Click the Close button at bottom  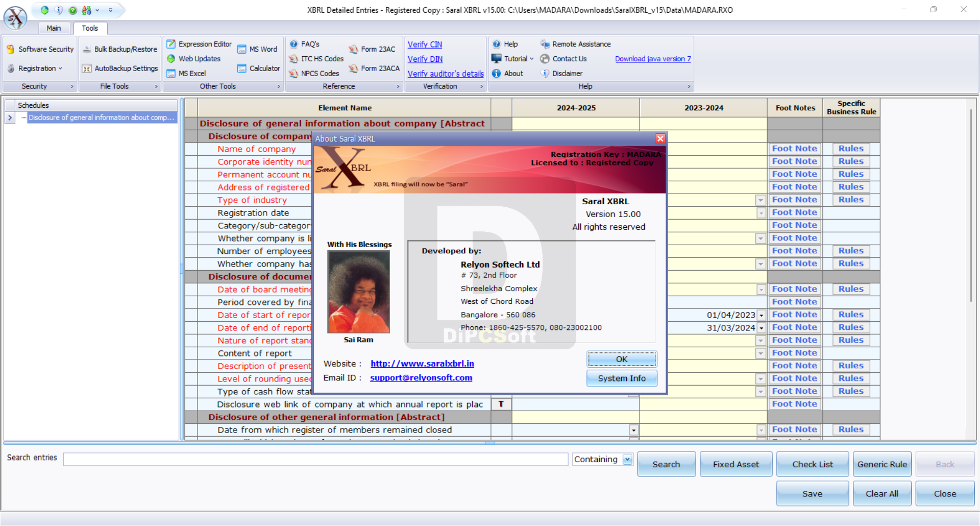(945, 494)
